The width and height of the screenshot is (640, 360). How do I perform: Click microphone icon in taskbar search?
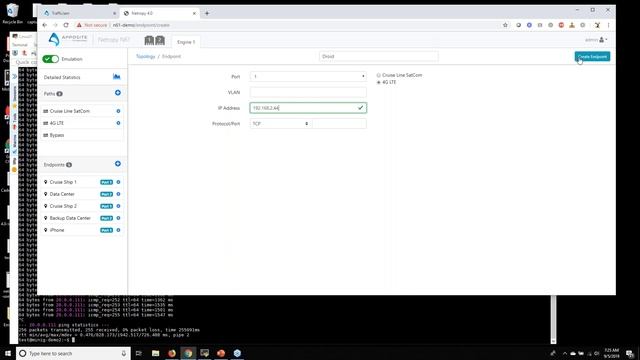(x=124, y=353)
